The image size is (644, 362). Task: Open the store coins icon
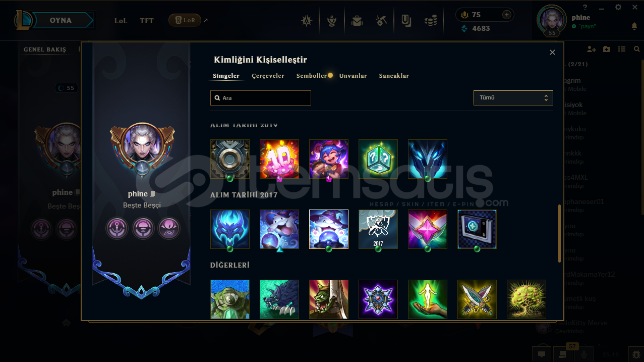point(430,21)
